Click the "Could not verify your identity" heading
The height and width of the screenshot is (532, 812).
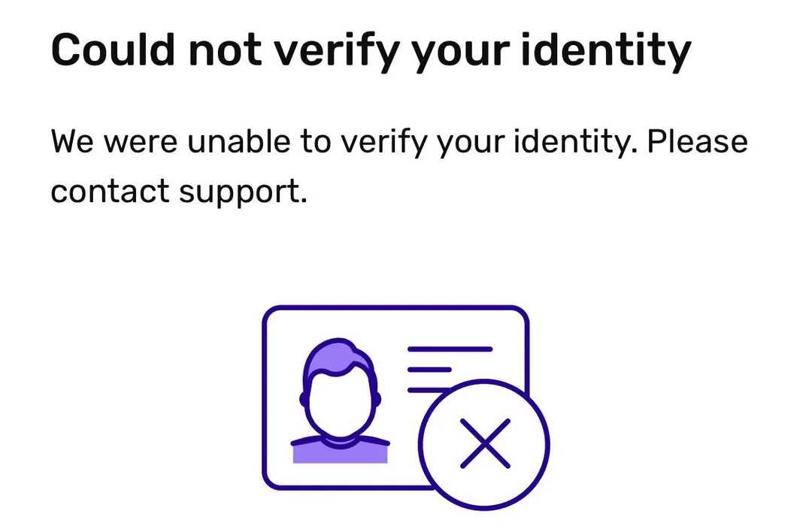(370, 50)
